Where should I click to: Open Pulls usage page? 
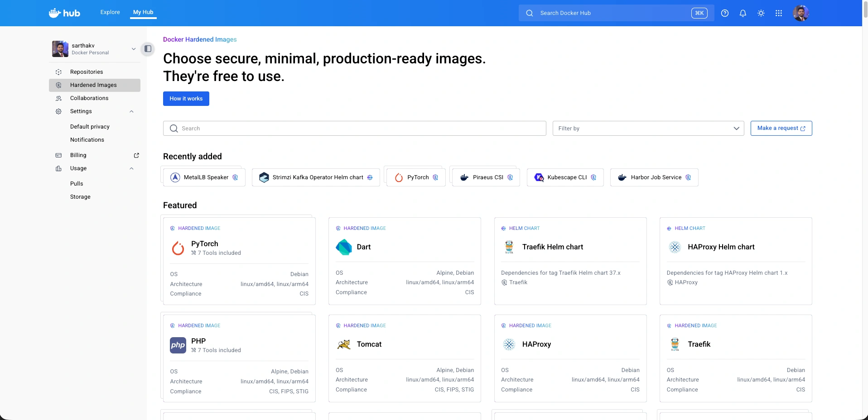77,184
